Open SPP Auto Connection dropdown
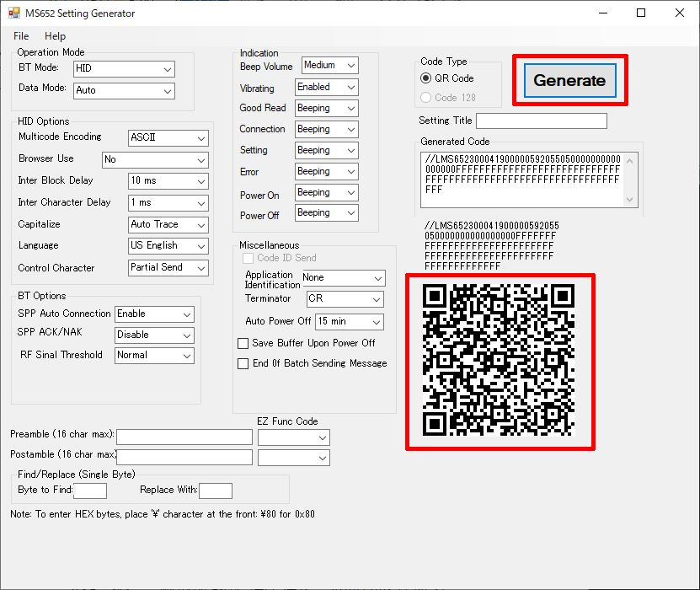700x590 pixels. 154,314
